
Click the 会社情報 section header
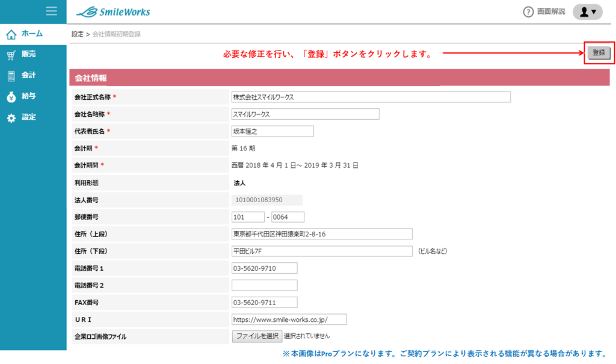[339, 78]
